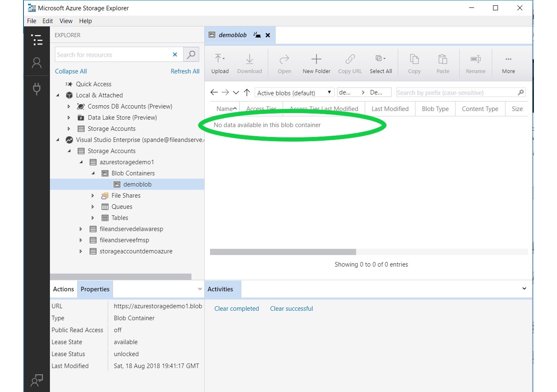The width and height of the screenshot is (557, 392).
Task: Open the Explorer view in the sidebar
Action: (x=37, y=40)
